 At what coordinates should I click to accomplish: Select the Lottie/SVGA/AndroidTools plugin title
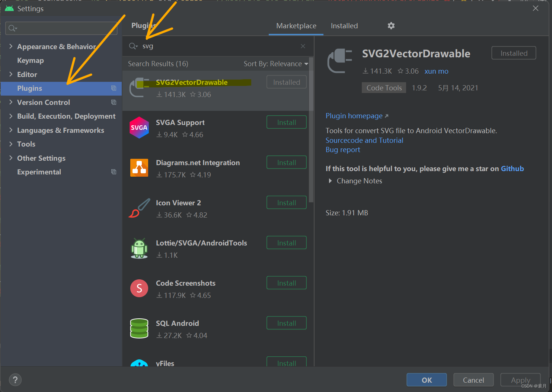[201, 243]
